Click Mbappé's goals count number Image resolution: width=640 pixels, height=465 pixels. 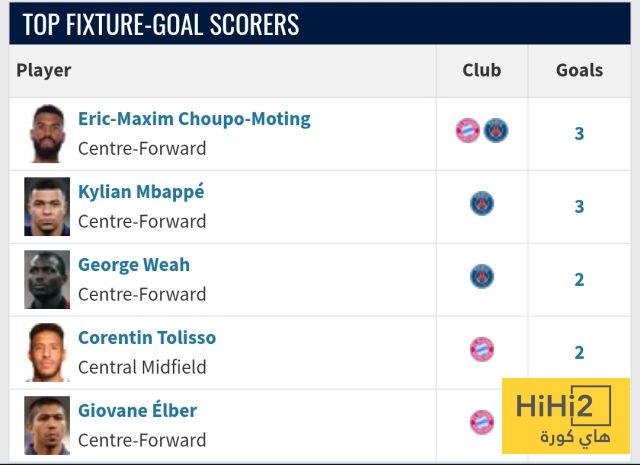pyautogui.click(x=579, y=207)
